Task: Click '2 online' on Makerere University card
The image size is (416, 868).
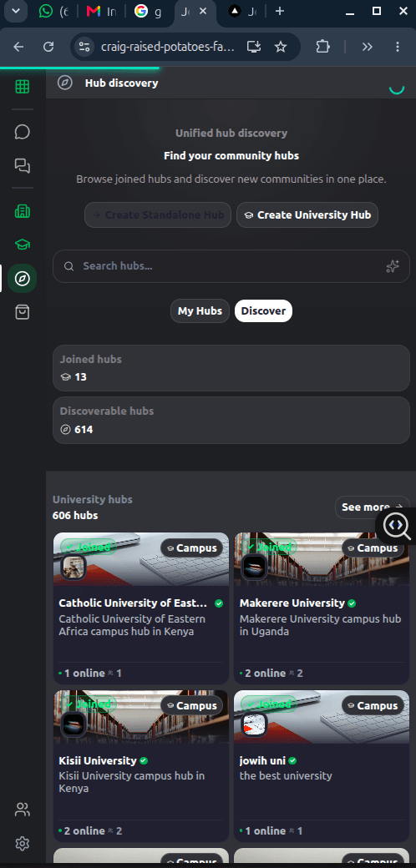Action: [266, 674]
